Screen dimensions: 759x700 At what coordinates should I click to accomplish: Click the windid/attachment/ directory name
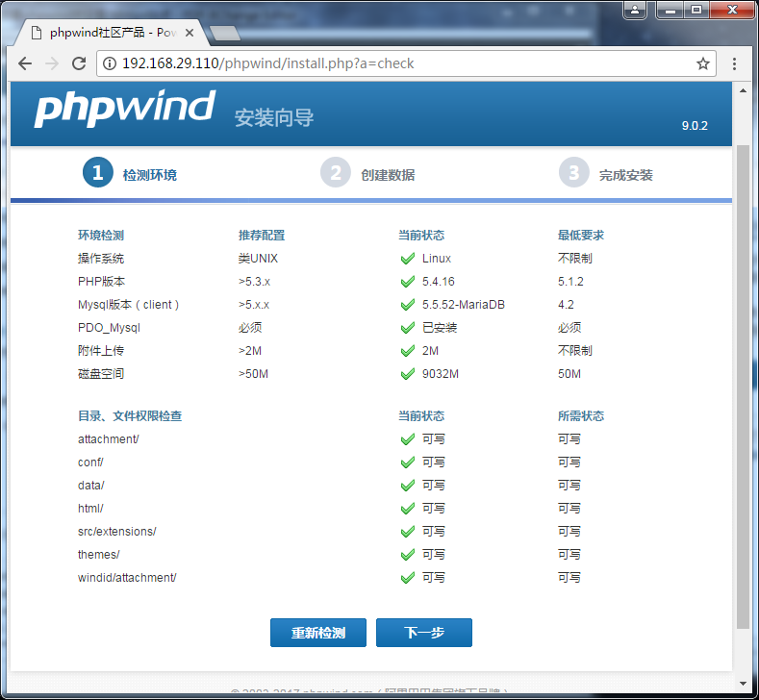[127, 578]
